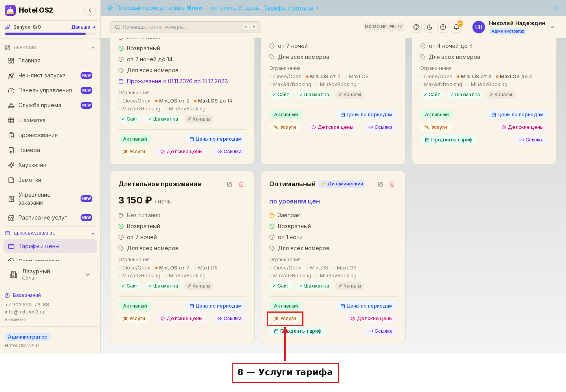Open Тарифы и оплата link in banner
The height and width of the screenshot is (392, 566).
(x=288, y=8)
